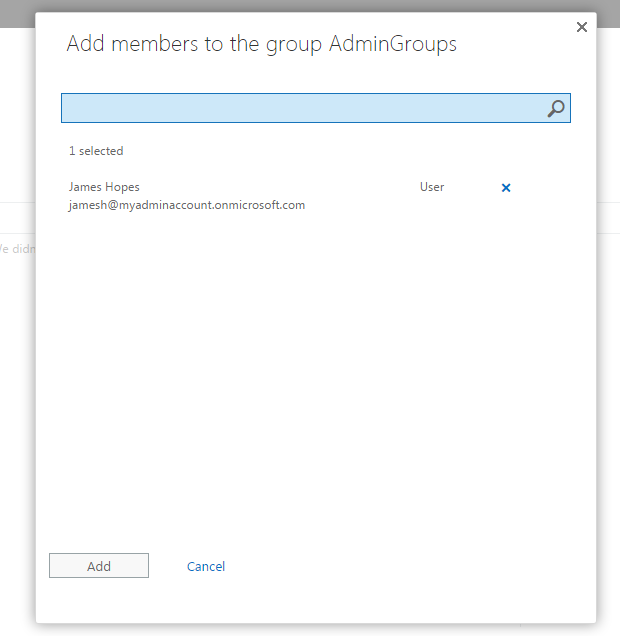Close the Add members dialog
This screenshot has height=636, width=620.
click(x=582, y=27)
